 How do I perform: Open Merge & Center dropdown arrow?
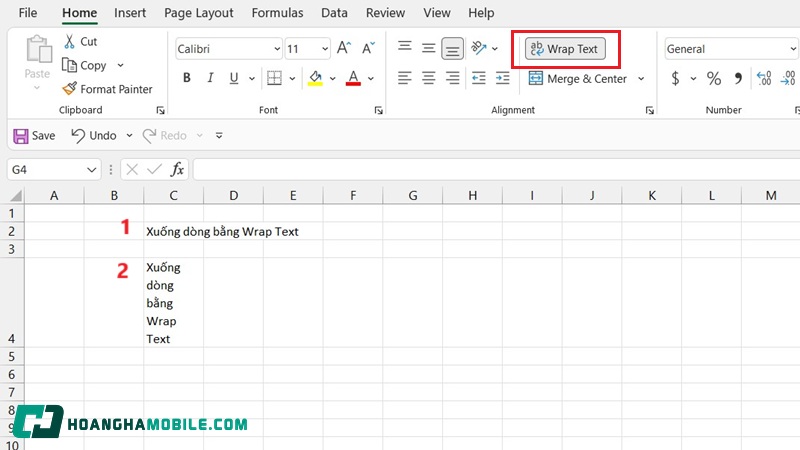[x=641, y=79]
